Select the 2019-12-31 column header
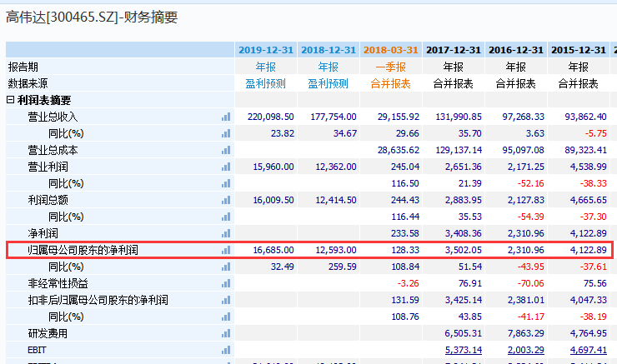 pos(266,50)
